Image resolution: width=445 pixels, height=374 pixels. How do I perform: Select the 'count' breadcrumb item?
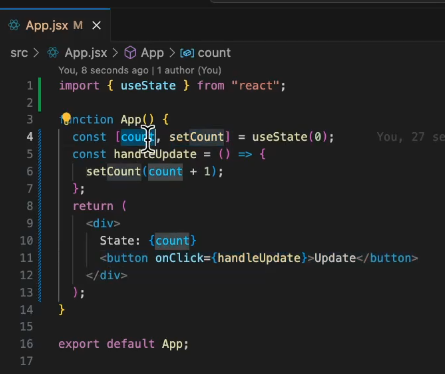click(214, 53)
